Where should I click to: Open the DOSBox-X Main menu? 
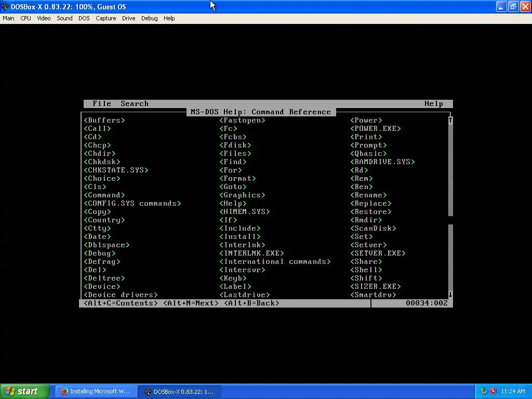pyautogui.click(x=8, y=18)
